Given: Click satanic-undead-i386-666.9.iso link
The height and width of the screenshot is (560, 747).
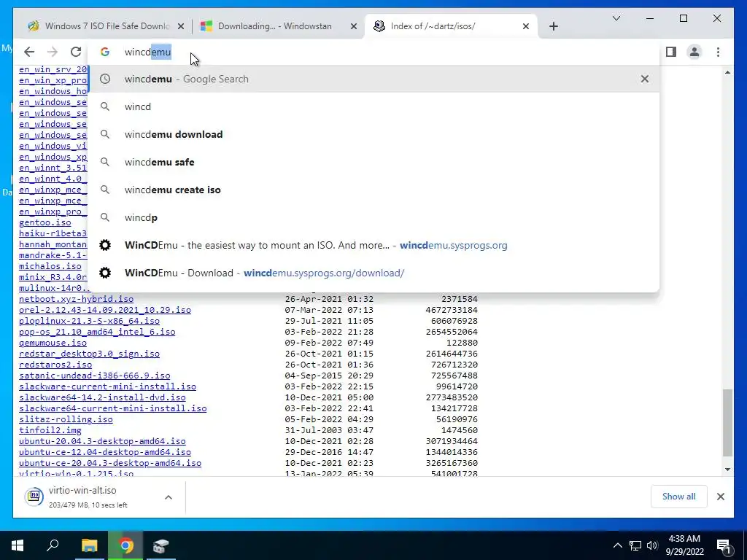Looking at the screenshot, I should point(94,376).
